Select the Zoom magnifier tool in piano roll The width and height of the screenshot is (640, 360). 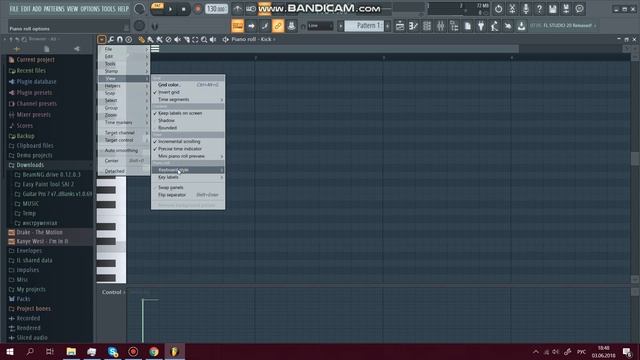[204, 40]
